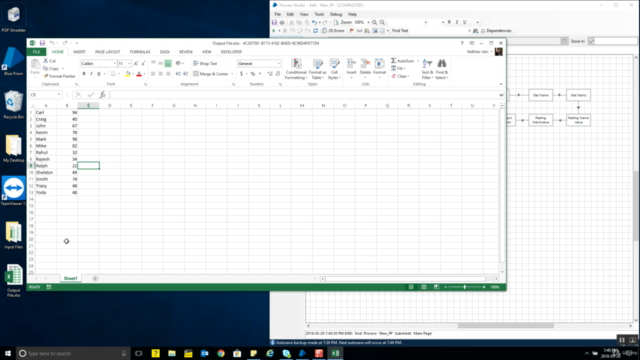This screenshot has width=640, height=360.
Task: Run the process with the play button
Action: [274, 31]
